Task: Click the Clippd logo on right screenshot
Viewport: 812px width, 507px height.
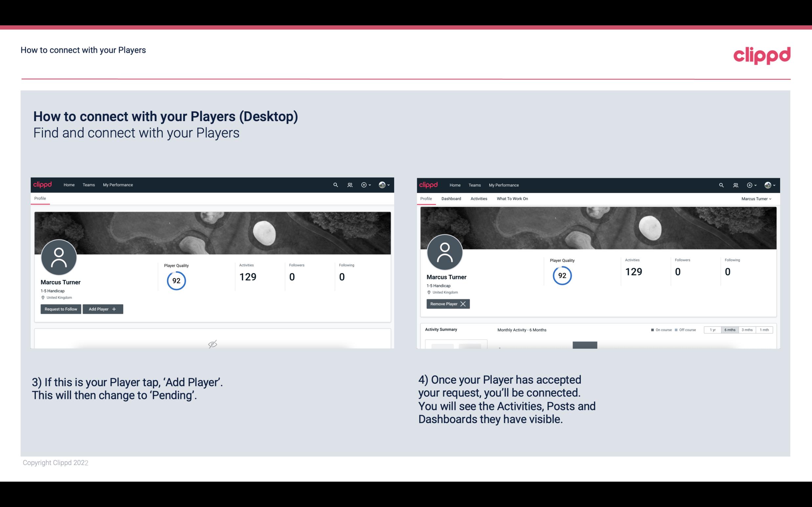Action: click(x=429, y=184)
